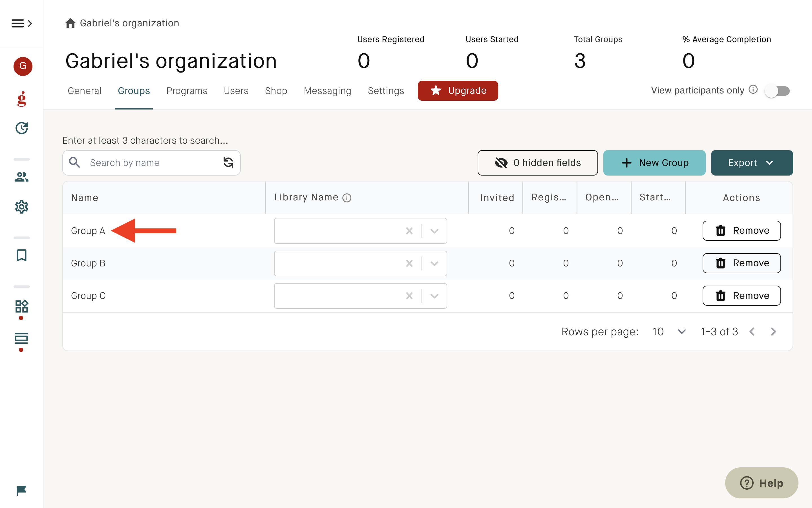Screen dimensions: 812x508
Task: Open the people sidebar icon
Action: coord(22,177)
